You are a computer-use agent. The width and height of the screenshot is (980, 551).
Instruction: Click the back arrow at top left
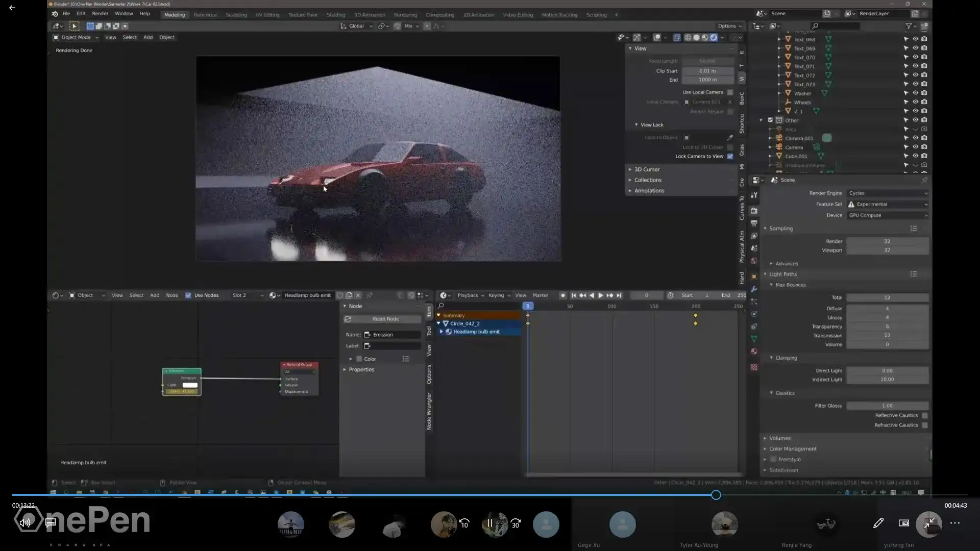12,8
